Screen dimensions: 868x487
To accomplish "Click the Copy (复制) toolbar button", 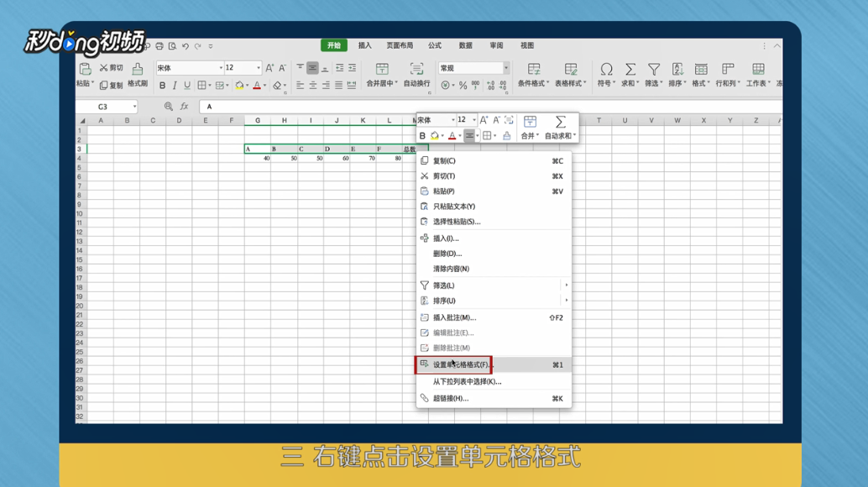I will (113, 86).
